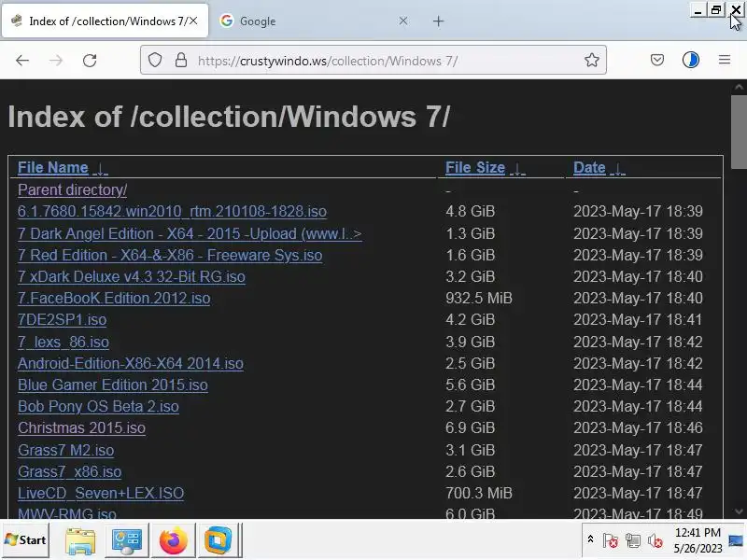Click the Firefox taskbar icon
This screenshot has height=560, width=747.
tap(173, 540)
